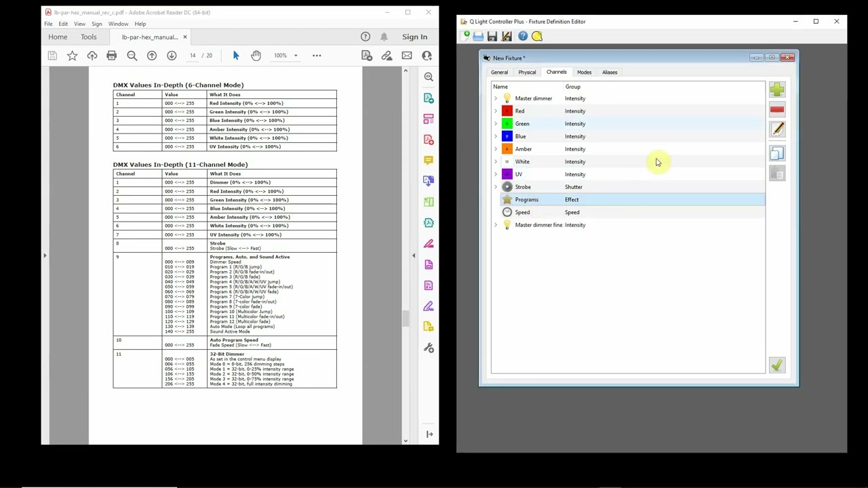
Task: Add a new channel with the green plus button
Action: tap(777, 90)
